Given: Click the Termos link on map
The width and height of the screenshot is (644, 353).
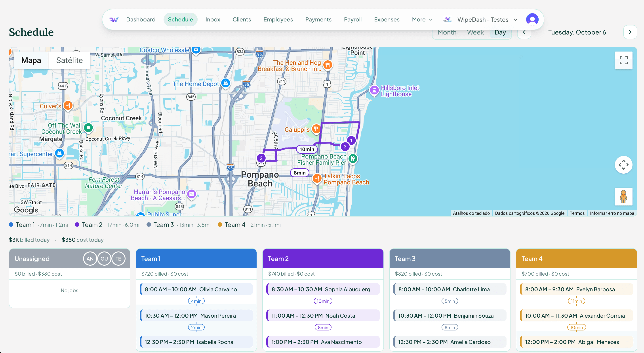Looking at the screenshot, I should tap(577, 213).
